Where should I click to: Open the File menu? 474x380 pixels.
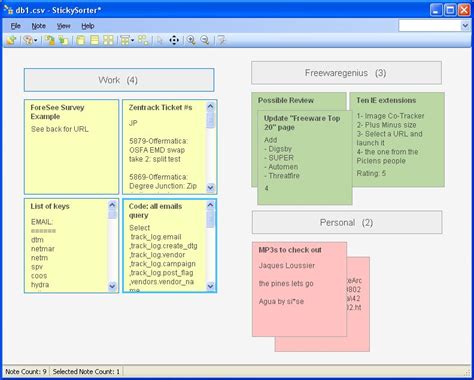15,26
